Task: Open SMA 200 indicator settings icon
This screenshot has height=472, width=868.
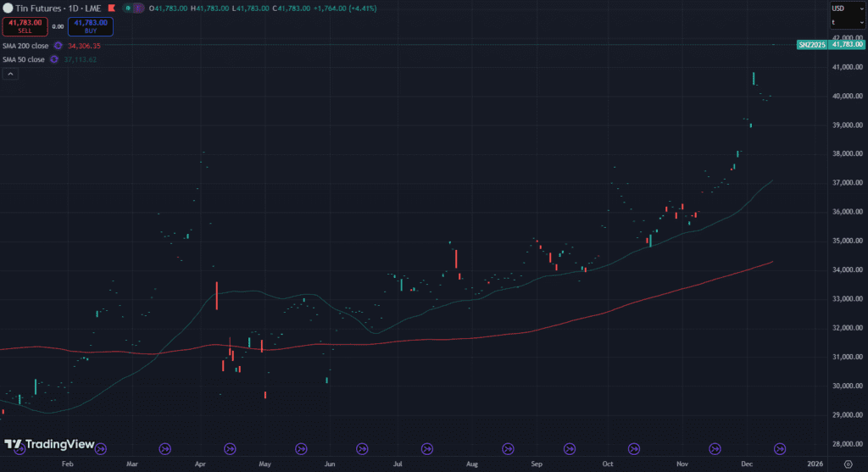Action: pyautogui.click(x=58, y=46)
